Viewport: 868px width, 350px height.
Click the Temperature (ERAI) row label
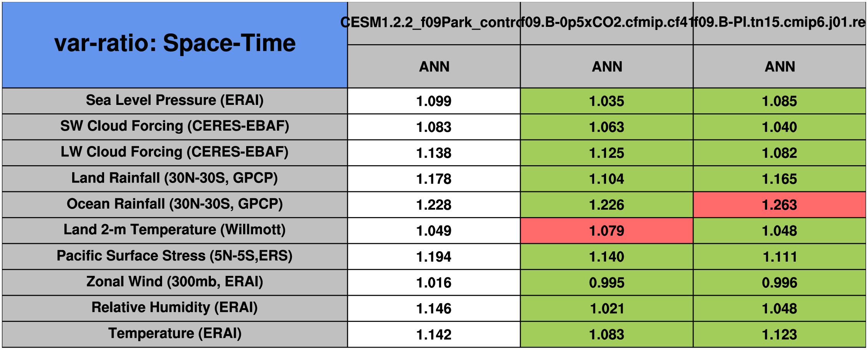[175, 334]
